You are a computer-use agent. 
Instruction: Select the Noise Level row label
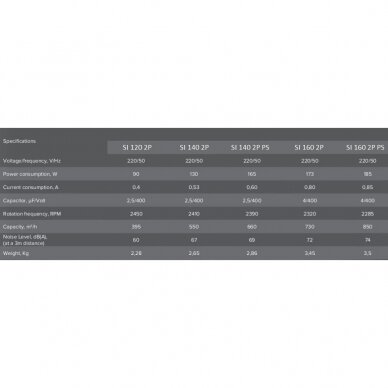[x=25, y=240]
